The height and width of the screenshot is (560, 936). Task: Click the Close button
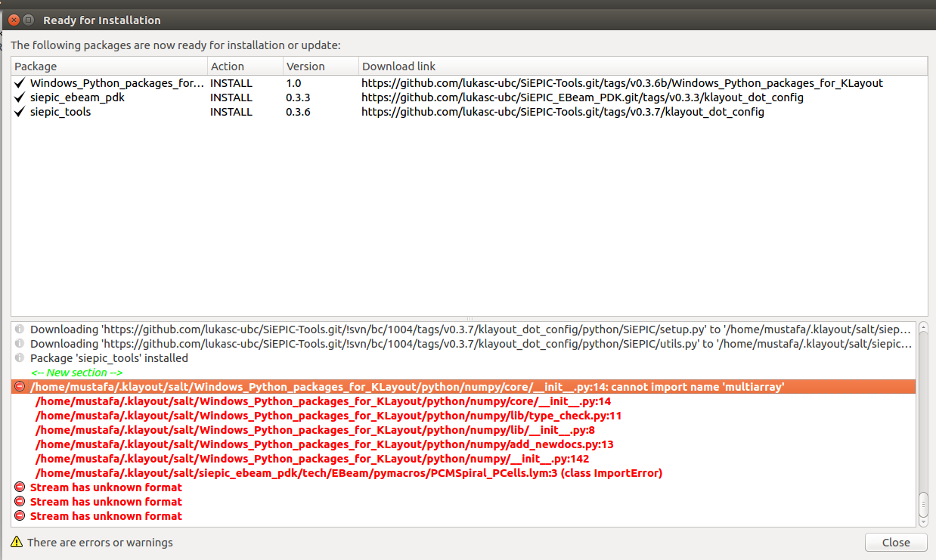coord(896,542)
